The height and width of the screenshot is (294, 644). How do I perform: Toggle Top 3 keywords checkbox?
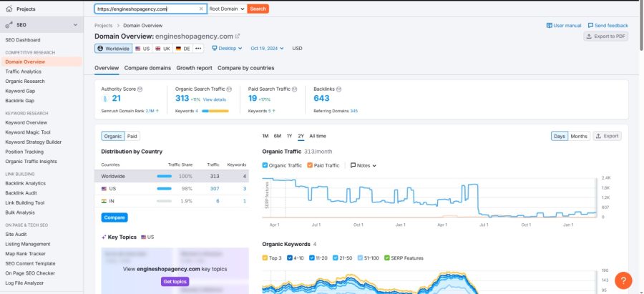[265, 258]
